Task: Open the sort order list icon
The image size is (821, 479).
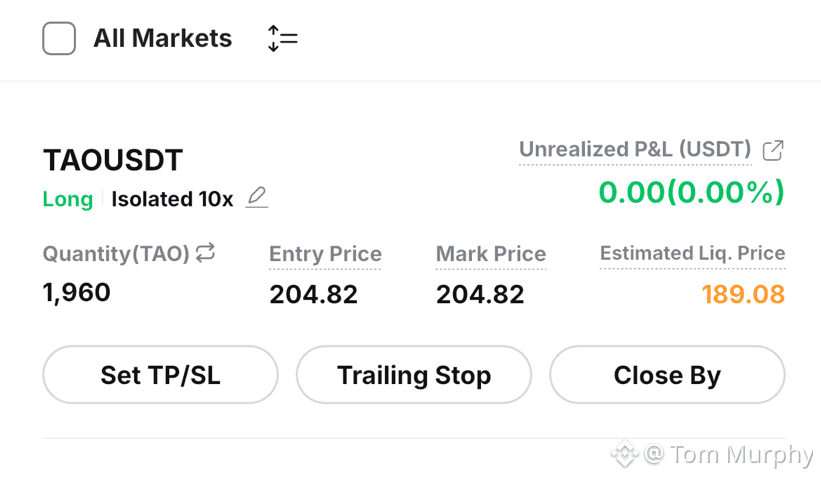Action: click(283, 38)
